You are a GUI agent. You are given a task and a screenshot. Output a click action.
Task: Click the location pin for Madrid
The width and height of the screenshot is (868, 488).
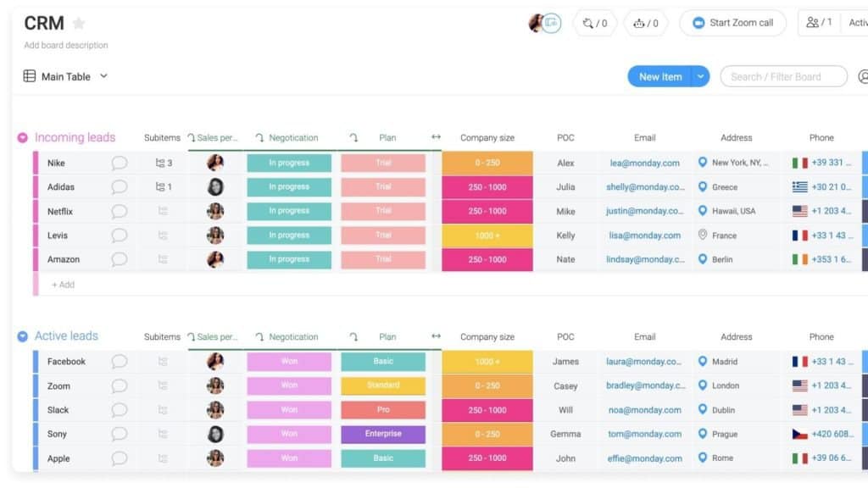[703, 361]
